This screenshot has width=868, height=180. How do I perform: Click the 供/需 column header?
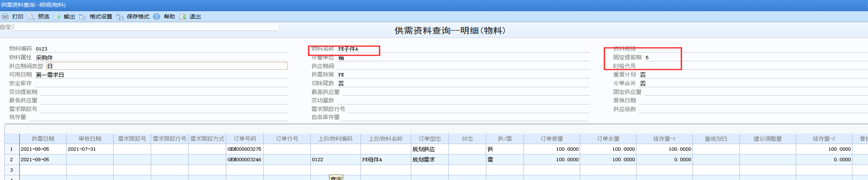[x=505, y=139]
